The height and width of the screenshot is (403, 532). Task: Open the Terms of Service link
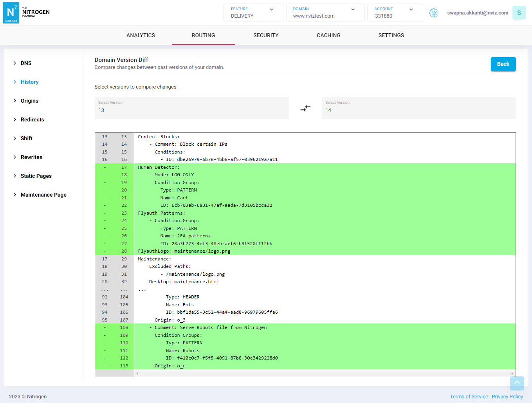coord(469,396)
